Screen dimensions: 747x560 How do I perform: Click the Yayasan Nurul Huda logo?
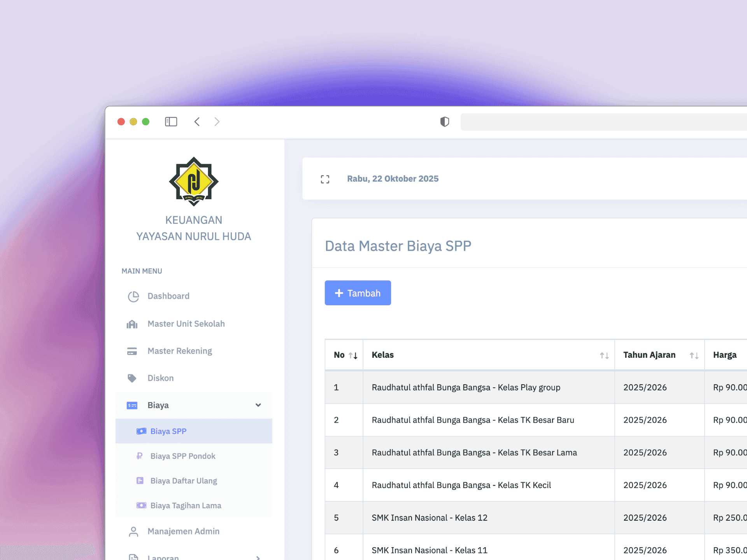click(194, 181)
